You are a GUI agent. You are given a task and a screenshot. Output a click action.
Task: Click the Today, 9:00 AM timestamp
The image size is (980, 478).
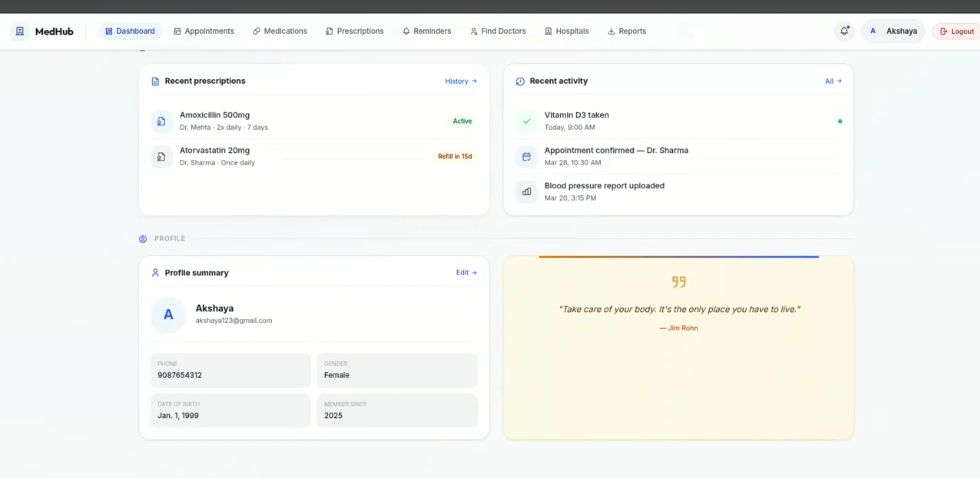tap(569, 127)
